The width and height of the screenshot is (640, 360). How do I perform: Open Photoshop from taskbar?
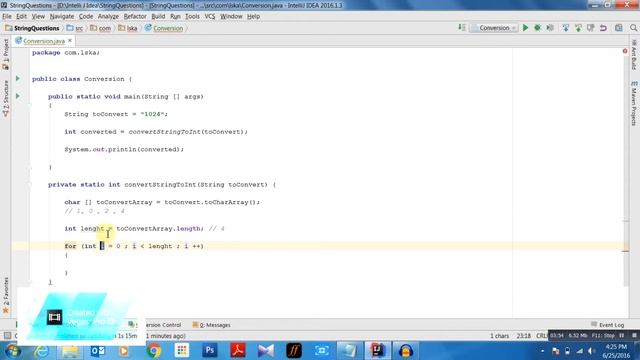[x=210, y=351]
